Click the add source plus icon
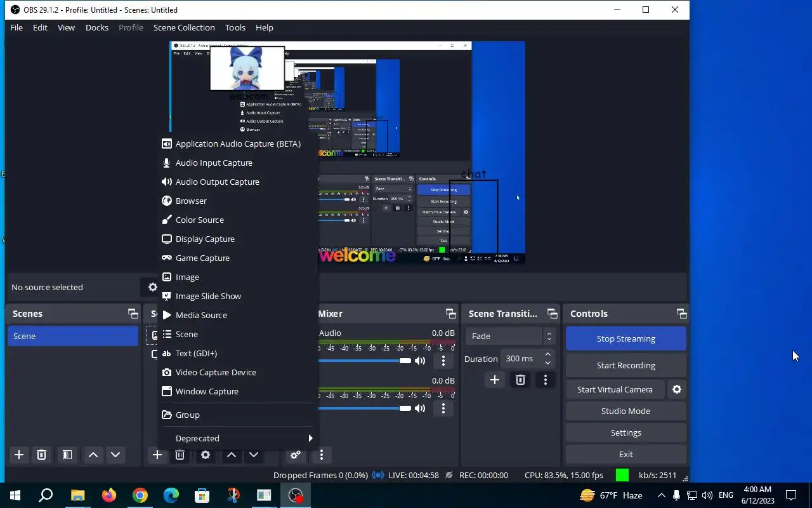Viewport: 812px width, 508px height. [x=157, y=455]
